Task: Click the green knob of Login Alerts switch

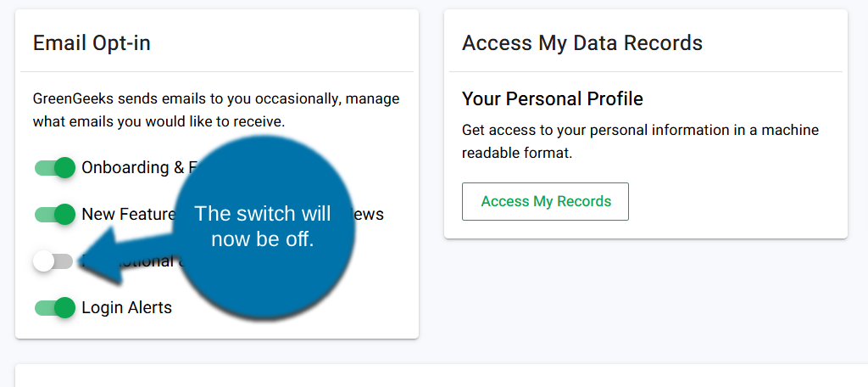Action: click(x=65, y=307)
